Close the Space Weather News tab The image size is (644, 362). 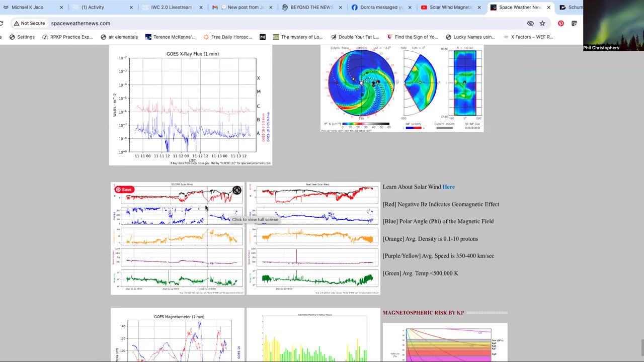click(548, 8)
